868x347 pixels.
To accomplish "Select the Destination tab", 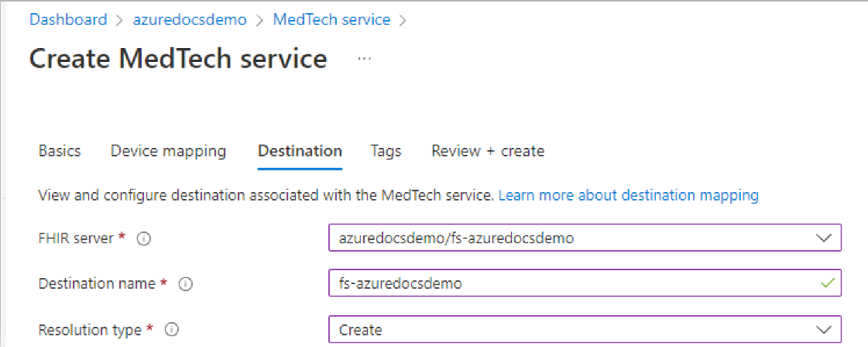I will click(x=300, y=151).
